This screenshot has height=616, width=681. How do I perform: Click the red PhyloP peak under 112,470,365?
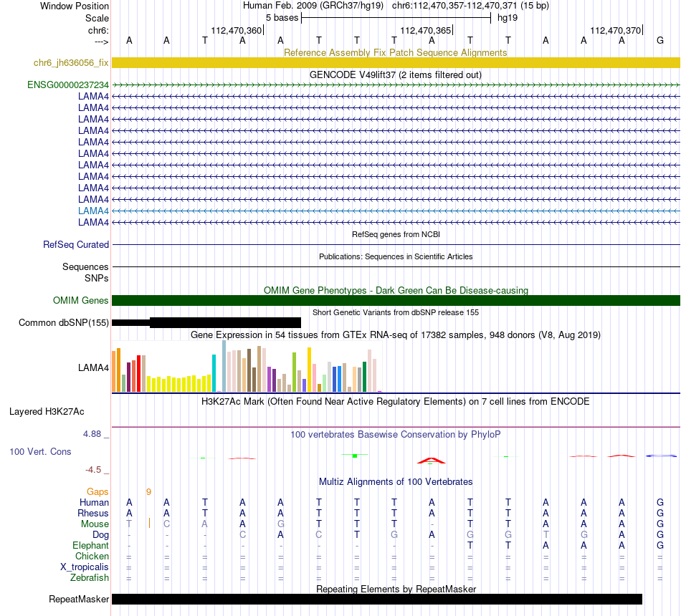click(432, 461)
